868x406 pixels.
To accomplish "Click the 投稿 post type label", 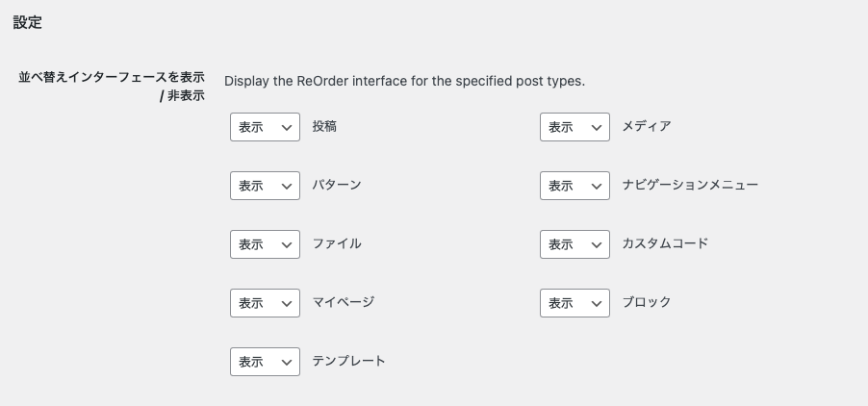I will coord(324,126).
